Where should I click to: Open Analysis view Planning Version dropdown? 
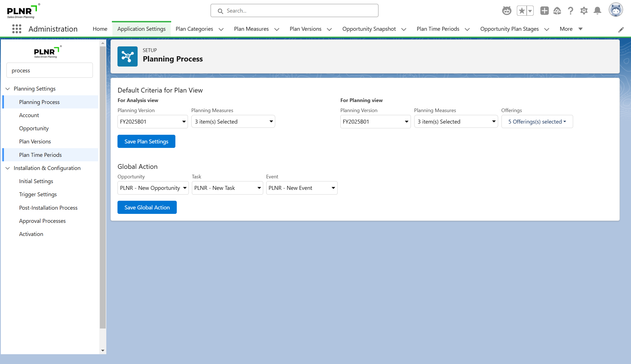tap(152, 122)
